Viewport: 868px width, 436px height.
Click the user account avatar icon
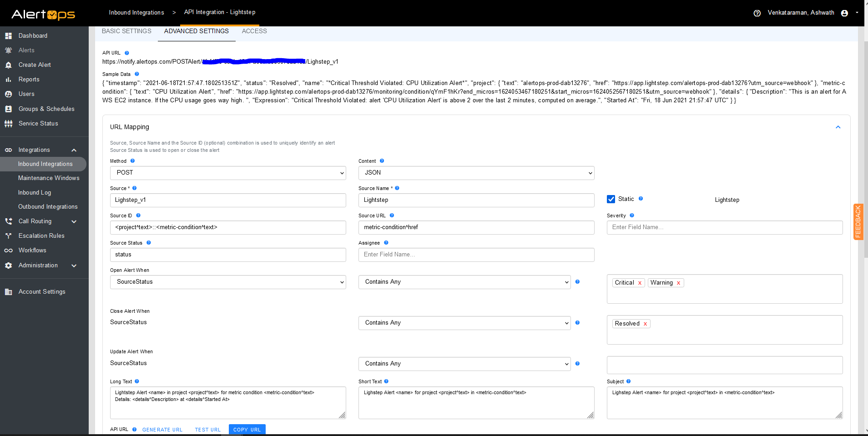844,13
